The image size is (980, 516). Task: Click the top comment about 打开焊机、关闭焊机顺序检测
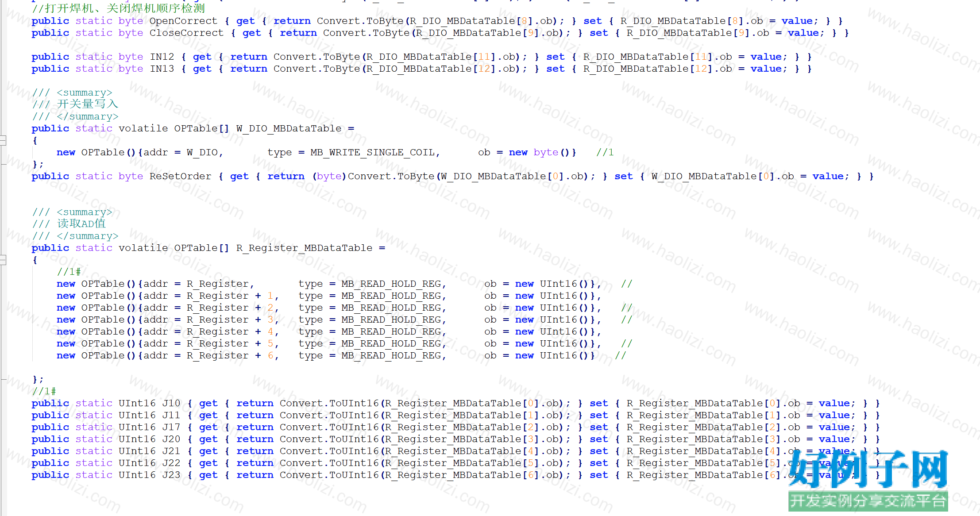[x=118, y=8]
